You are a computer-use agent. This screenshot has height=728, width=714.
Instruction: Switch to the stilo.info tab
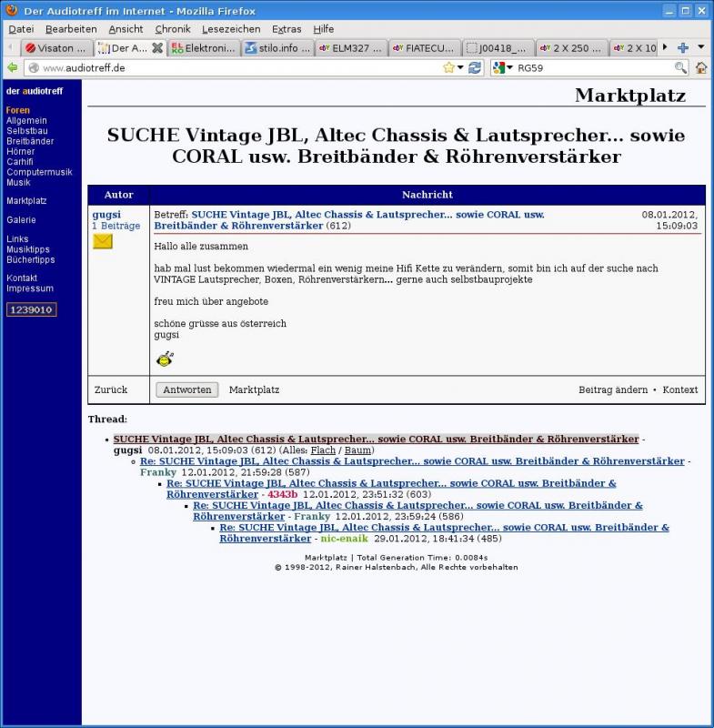click(277, 48)
